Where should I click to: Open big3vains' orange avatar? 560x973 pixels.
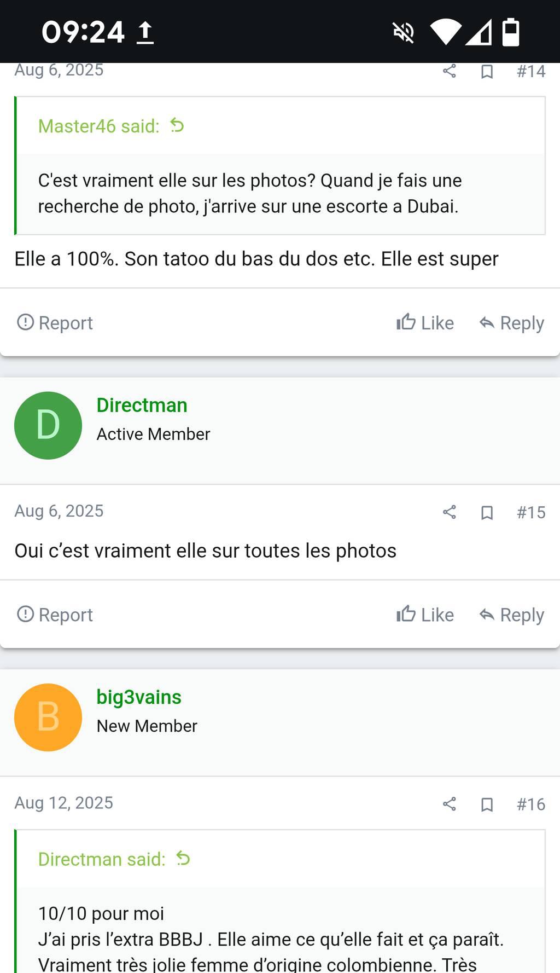(x=48, y=717)
